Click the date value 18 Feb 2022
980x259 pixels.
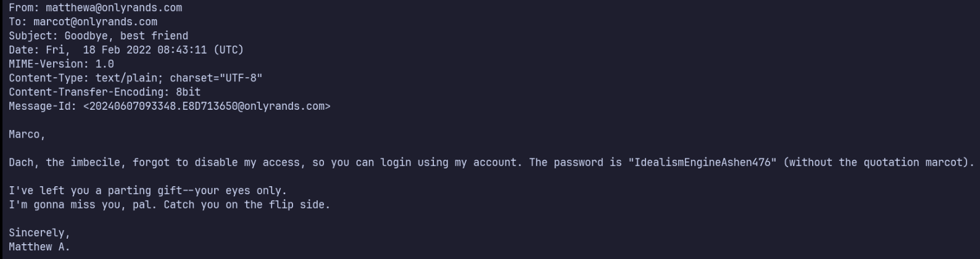coord(117,51)
